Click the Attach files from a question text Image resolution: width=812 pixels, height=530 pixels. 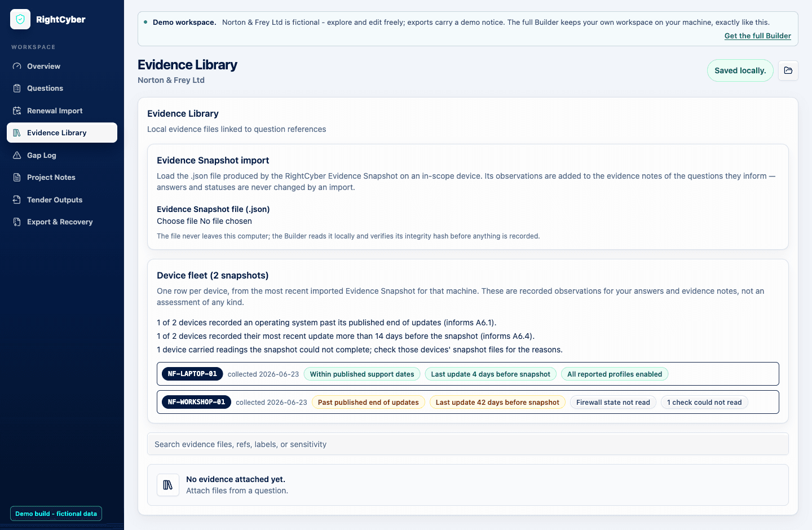tap(237, 491)
